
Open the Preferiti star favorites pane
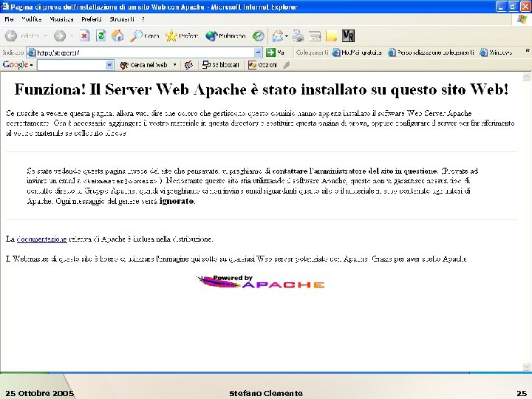[x=182, y=35]
